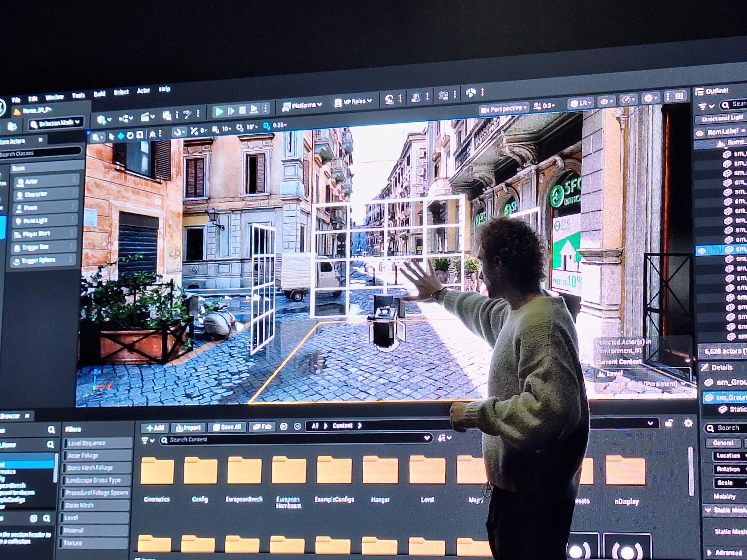Expand the Platforms dropdown
The width and height of the screenshot is (747, 560).
(x=302, y=105)
